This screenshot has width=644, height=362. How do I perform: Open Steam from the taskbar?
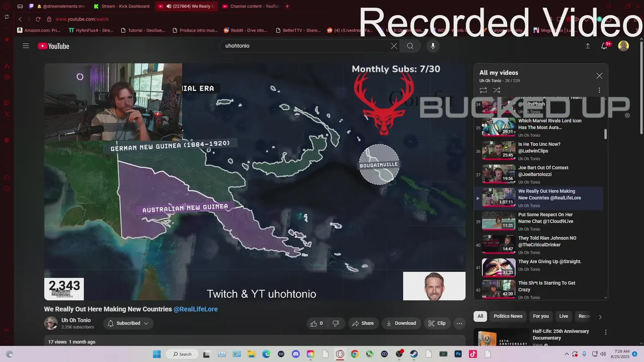pos(414,354)
